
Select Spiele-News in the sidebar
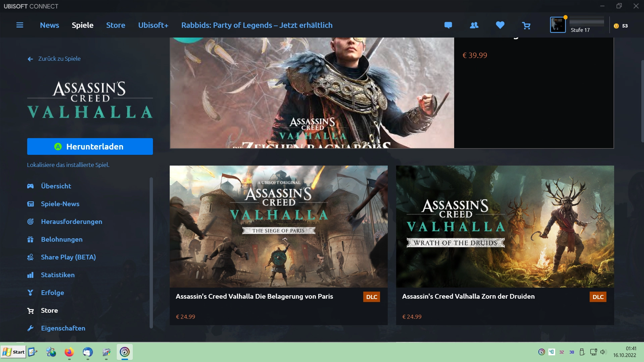60,204
